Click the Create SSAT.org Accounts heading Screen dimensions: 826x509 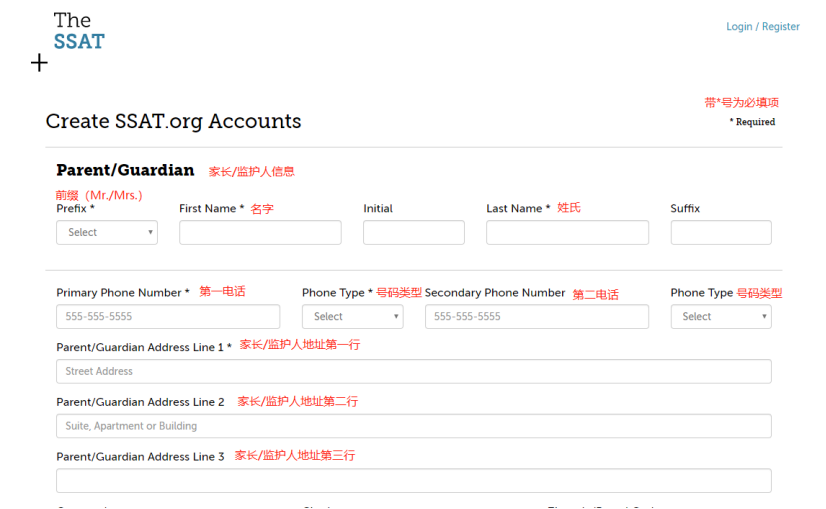click(x=173, y=121)
